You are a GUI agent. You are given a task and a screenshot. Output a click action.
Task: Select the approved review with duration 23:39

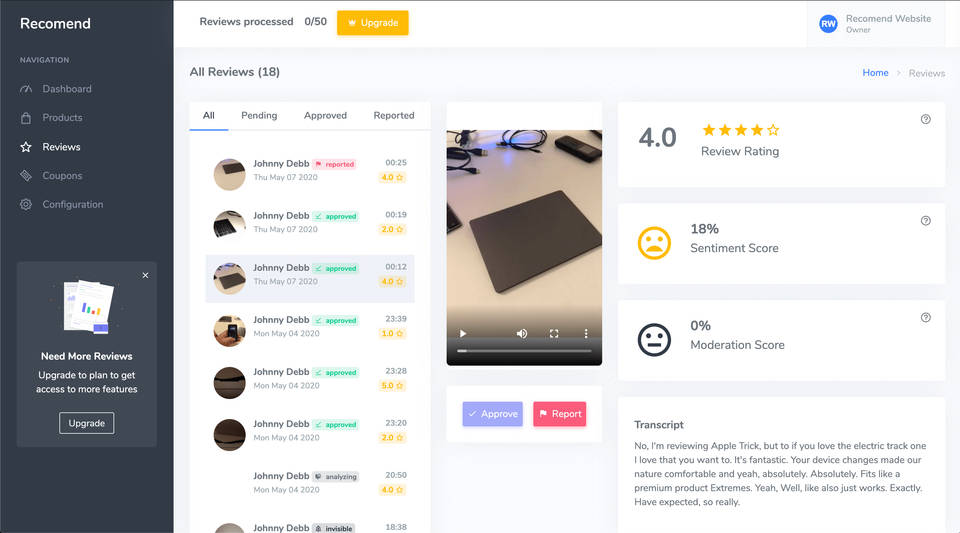click(310, 330)
